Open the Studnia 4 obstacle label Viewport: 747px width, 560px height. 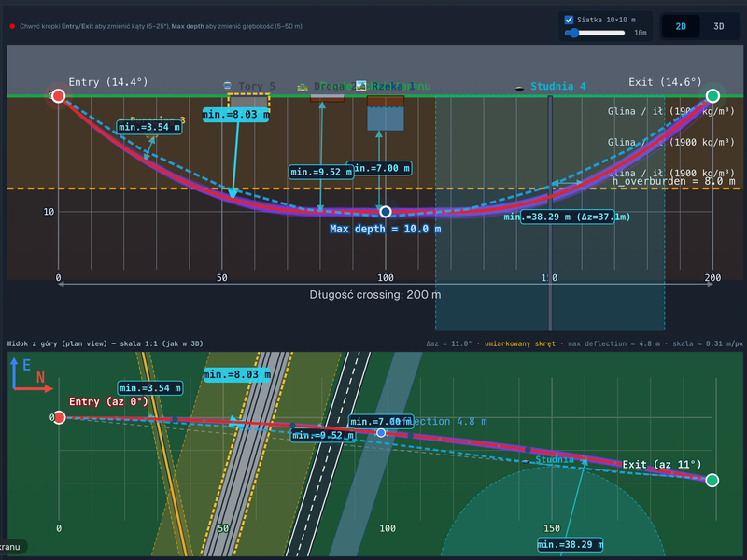pyautogui.click(x=557, y=86)
